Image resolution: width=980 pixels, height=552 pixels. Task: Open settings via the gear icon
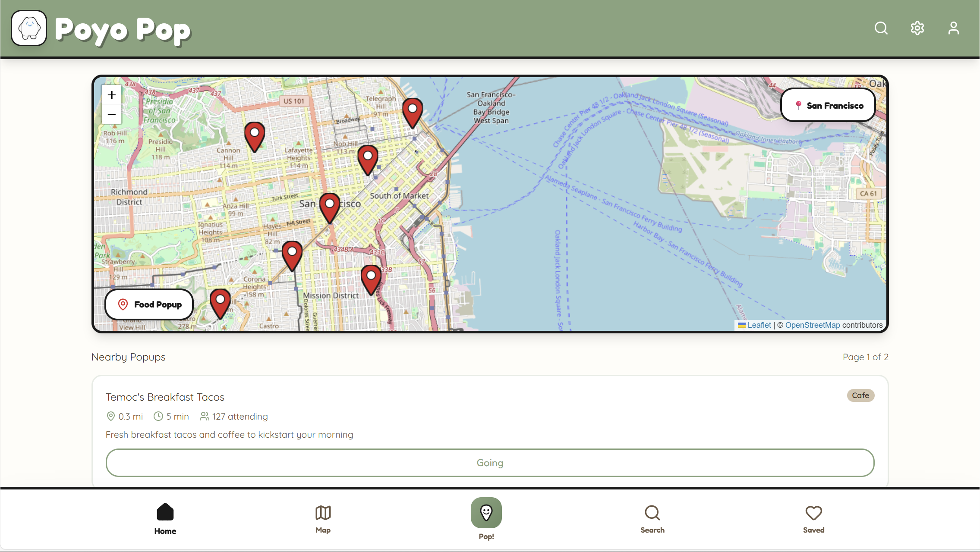click(917, 28)
